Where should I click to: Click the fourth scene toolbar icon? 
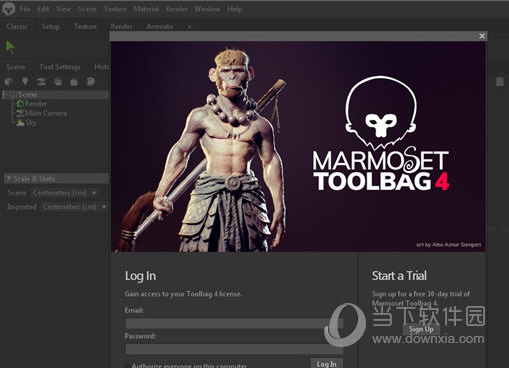(x=58, y=82)
